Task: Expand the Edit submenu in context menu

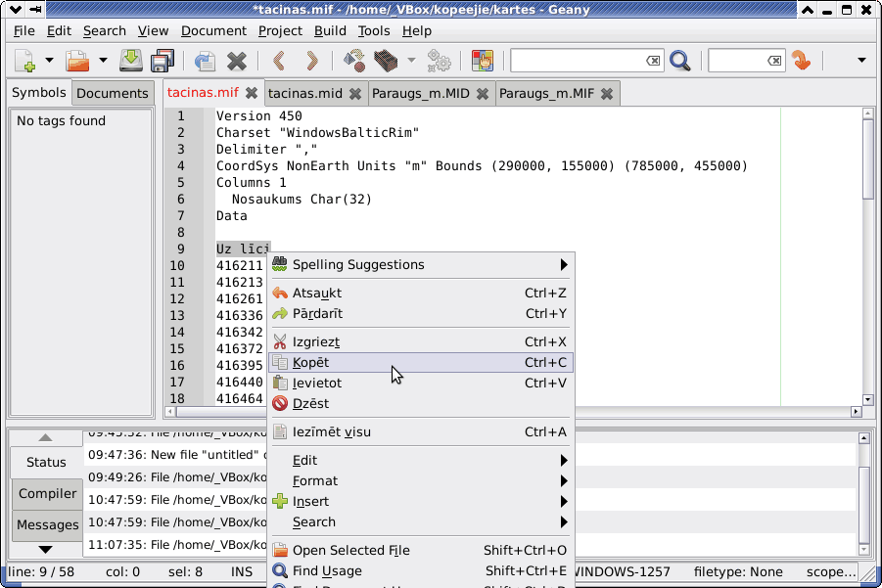Action: point(421,461)
